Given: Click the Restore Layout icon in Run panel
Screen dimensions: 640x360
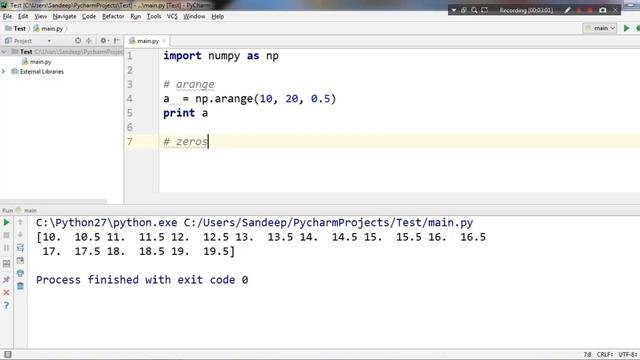Looking at the screenshot, I should [x=6, y=264].
